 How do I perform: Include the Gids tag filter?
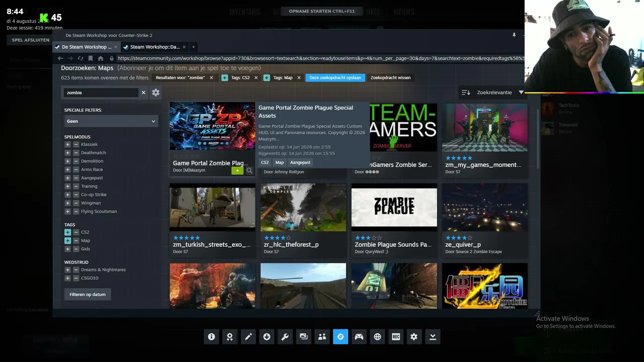(x=67, y=249)
